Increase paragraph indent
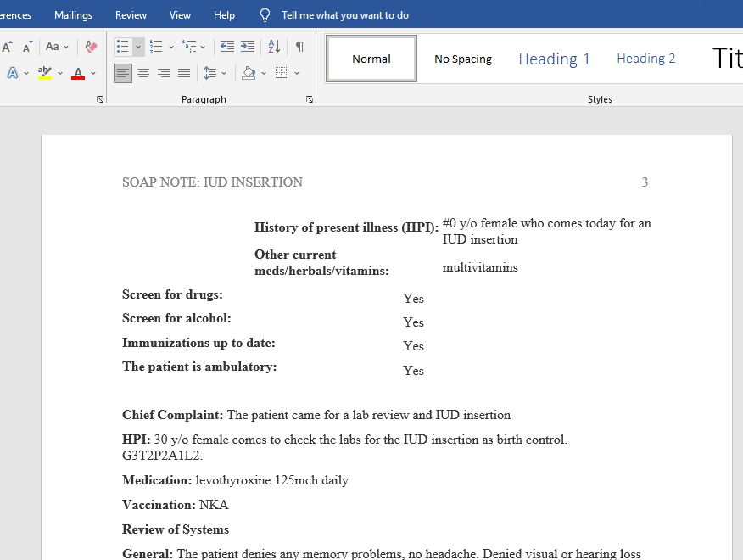Viewport: 743px width, 560px height. tap(248, 47)
